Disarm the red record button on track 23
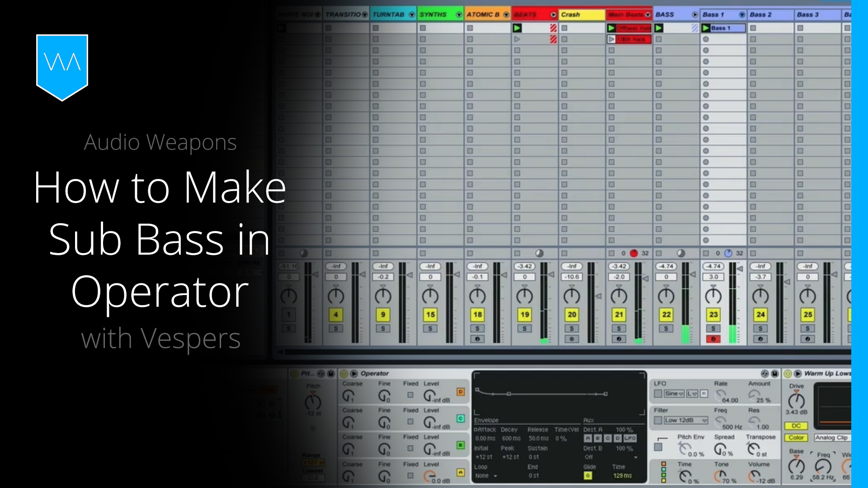The width and height of the screenshot is (868, 488). pos(713,339)
